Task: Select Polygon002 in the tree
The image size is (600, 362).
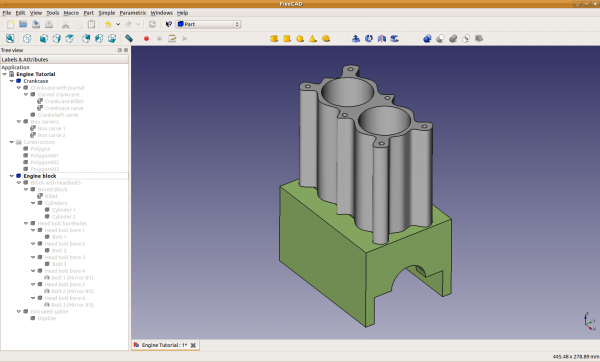Action: pyautogui.click(x=44, y=162)
